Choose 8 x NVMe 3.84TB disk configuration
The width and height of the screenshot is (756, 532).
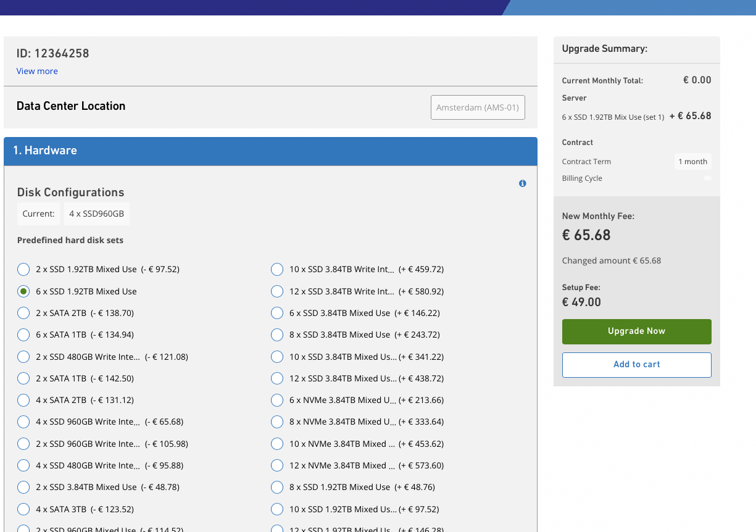[x=277, y=422]
